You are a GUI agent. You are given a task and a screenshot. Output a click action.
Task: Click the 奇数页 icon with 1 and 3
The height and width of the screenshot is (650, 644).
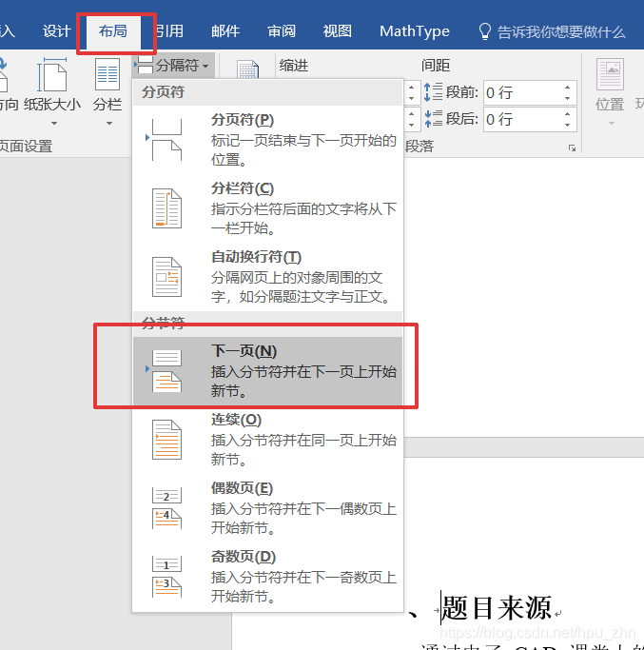coord(166,577)
